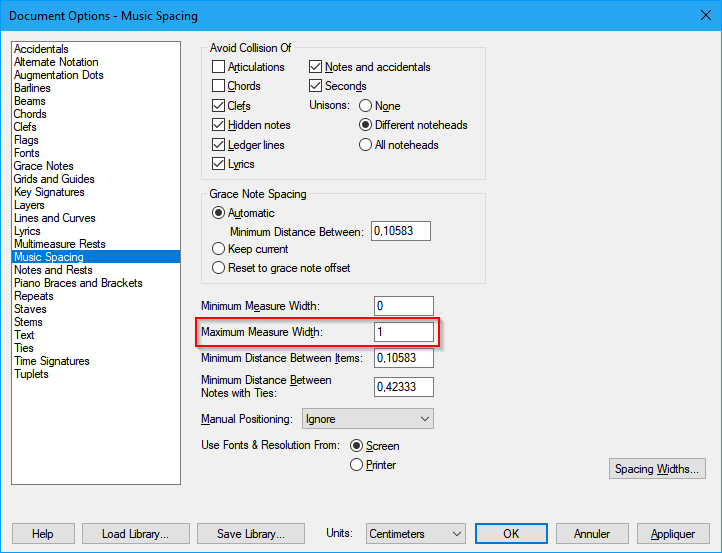
Task: Disable the Lyrics collision checkbox
Action: pos(219,164)
